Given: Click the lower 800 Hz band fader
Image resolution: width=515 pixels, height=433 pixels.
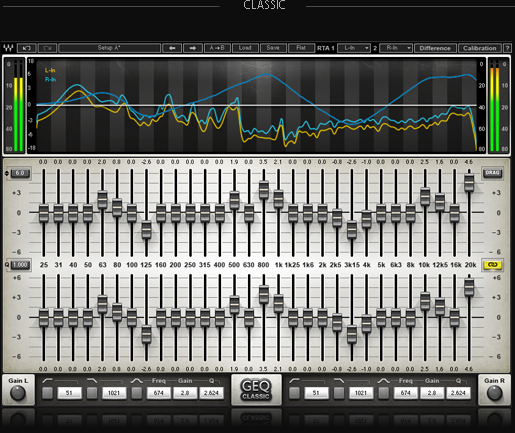Looking at the screenshot, I should click(x=264, y=294).
